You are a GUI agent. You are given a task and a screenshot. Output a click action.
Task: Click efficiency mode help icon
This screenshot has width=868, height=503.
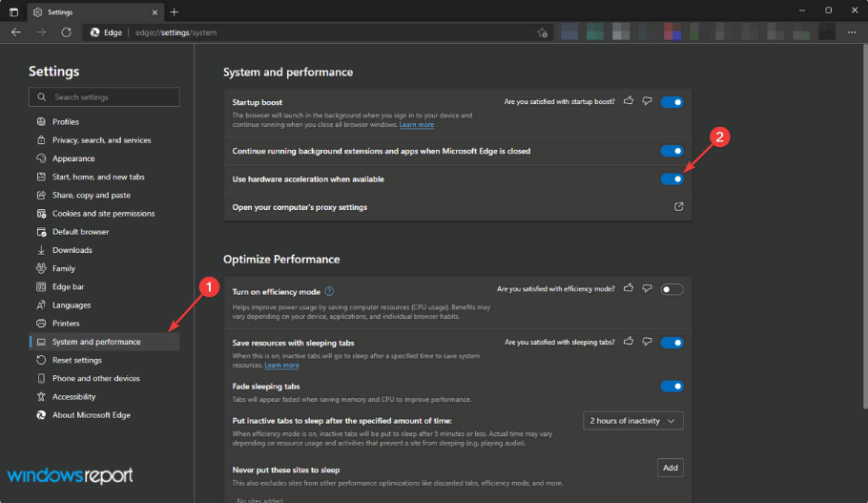(329, 291)
